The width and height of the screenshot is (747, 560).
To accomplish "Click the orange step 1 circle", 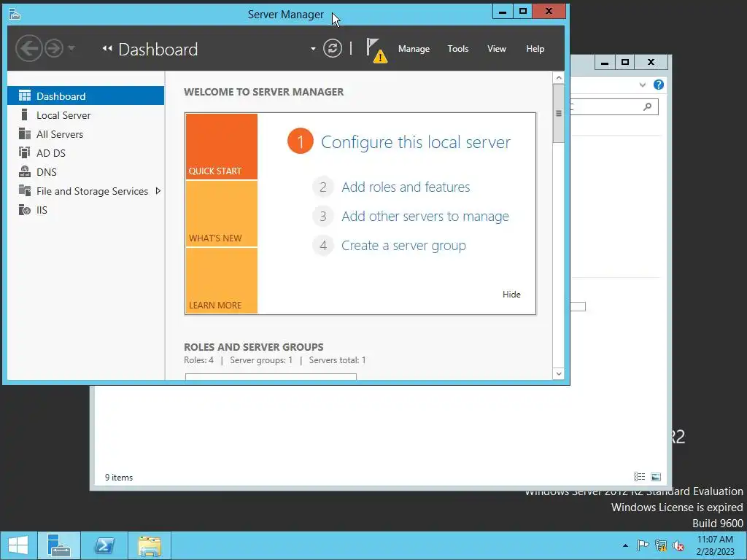I will coord(300,141).
